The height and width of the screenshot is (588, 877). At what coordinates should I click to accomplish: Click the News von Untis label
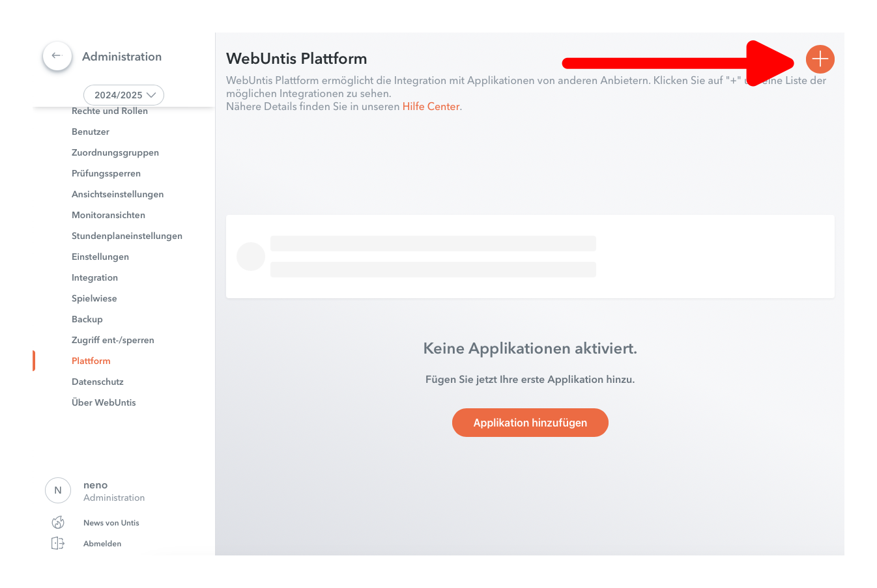[111, 523]
